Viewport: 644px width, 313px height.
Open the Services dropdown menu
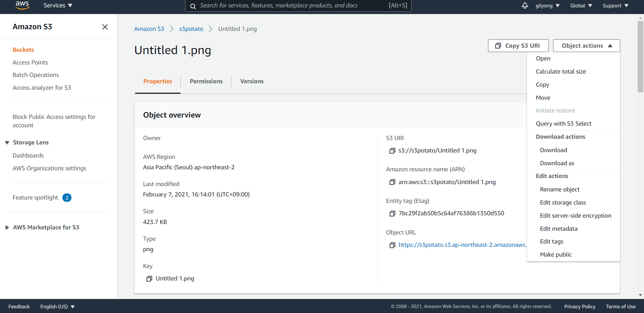click(x=58, y=5)
